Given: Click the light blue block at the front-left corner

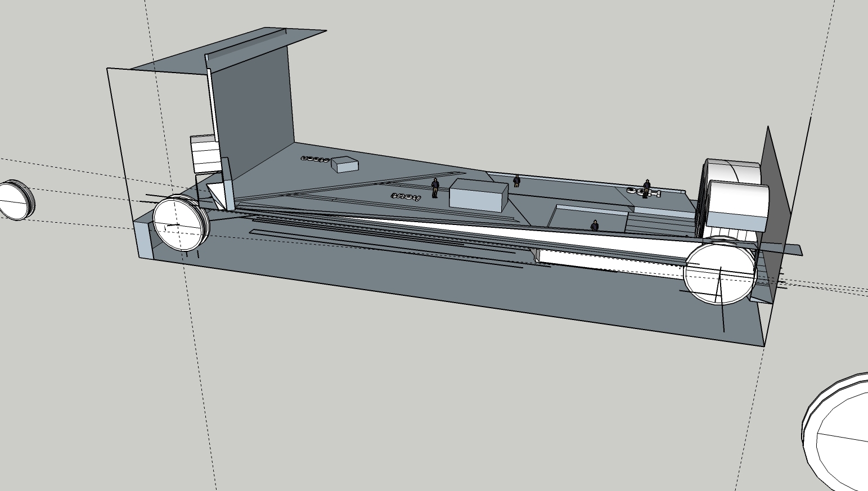Looking at the screenshot, I should pyautogui.click(x=144, y=240).
